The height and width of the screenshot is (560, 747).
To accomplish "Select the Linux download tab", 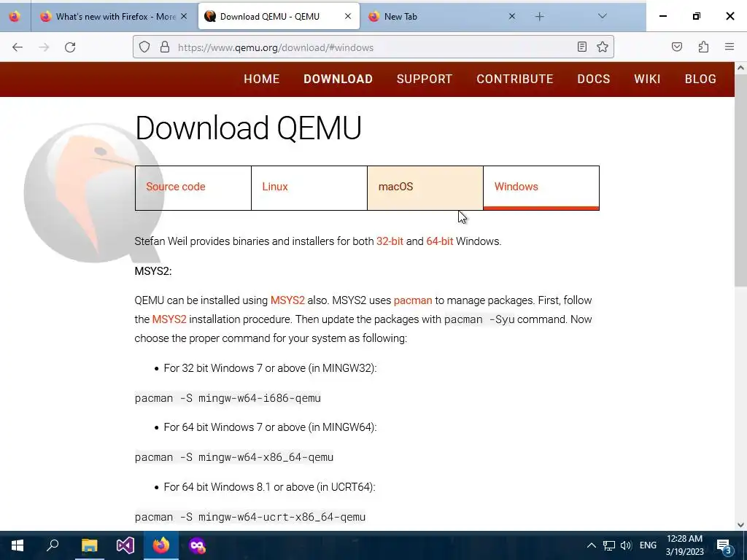I will [x=309, y=187].
